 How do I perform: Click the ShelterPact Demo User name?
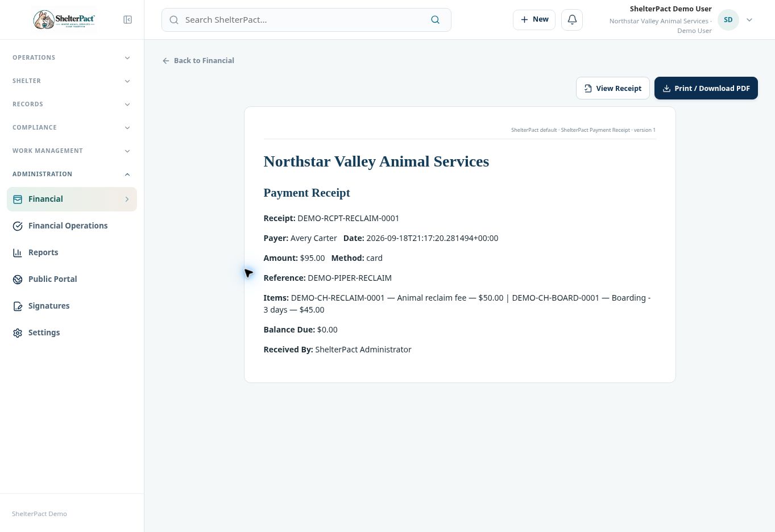tap(670, 9)
